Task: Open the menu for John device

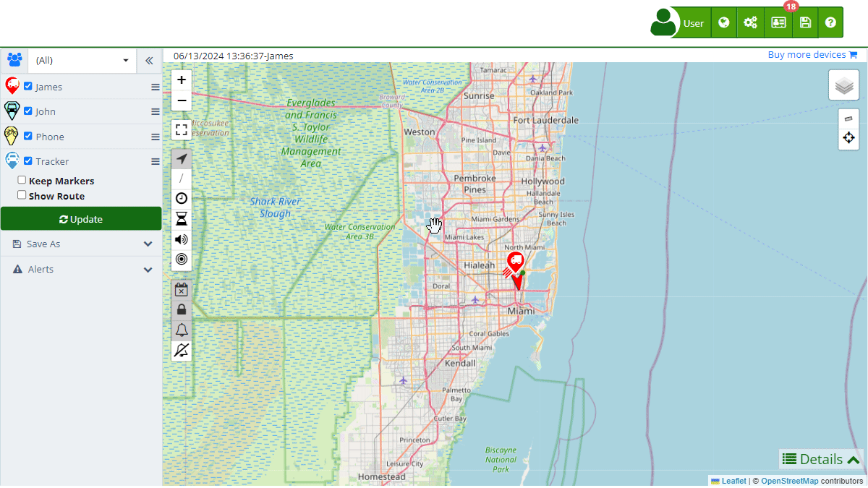Action: pyautogui.click(x=155, y=112)
